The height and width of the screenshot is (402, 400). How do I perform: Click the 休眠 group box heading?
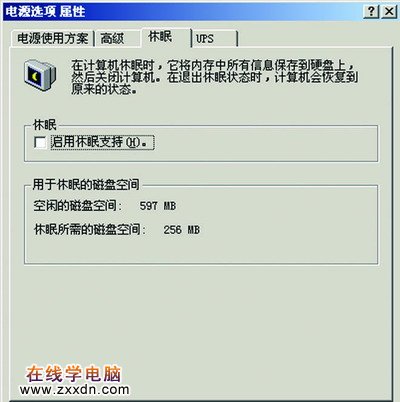pyautogui.click(x=45, y=125)
